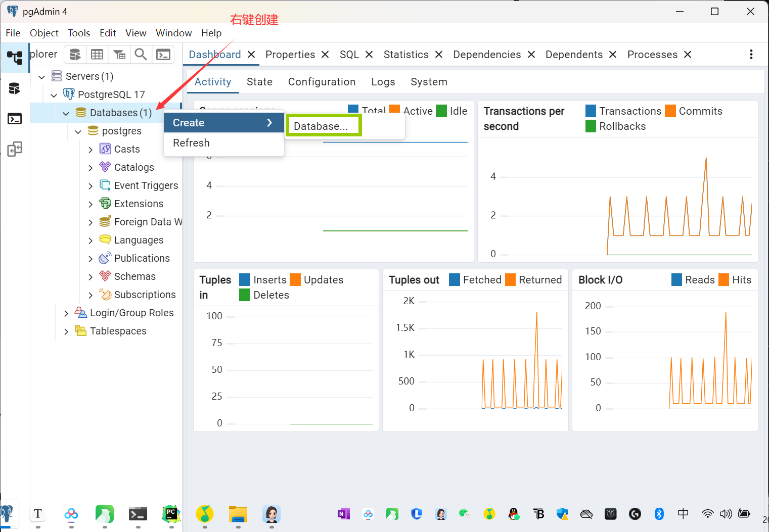Expand the Casts node

pyautogui.click(x=91, y=150)
